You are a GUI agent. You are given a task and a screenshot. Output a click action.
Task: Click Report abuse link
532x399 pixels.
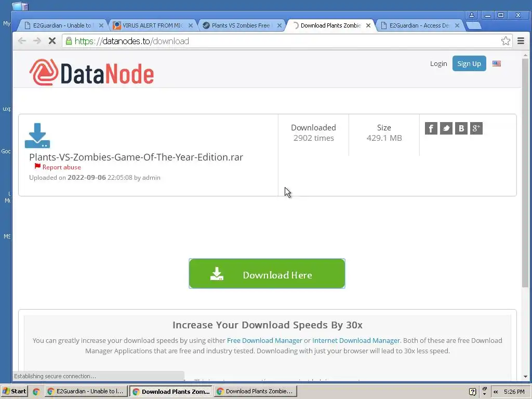tap(61, 167)
